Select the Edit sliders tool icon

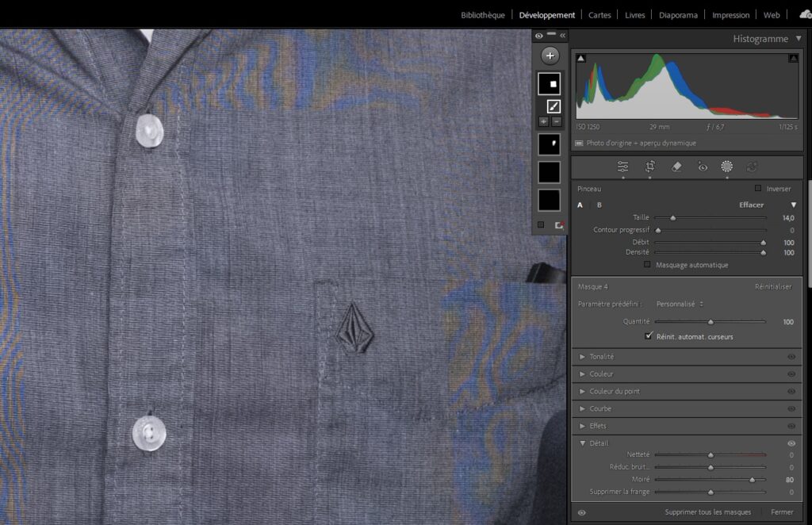tap(623, 167)
